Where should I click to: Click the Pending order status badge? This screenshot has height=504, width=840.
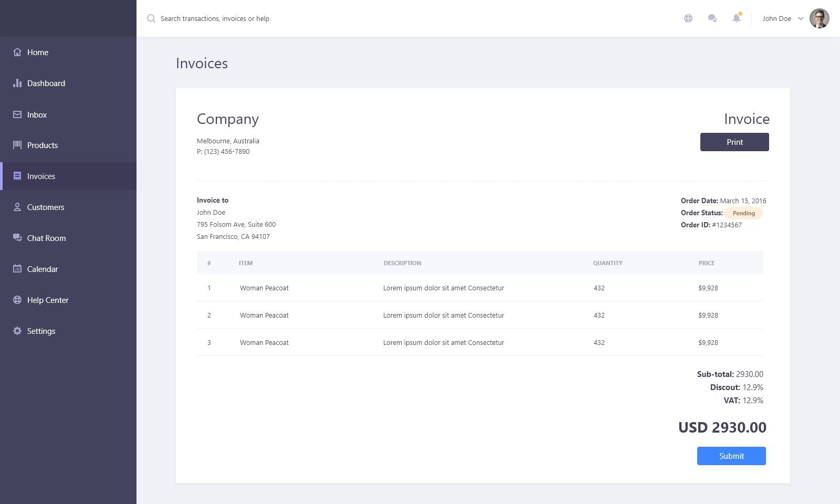click(x=743, y=213)
